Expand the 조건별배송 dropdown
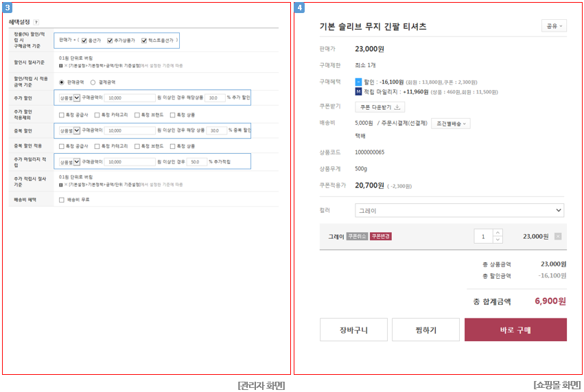This screenshot has height=392, width=584. [x=451, y=124]
